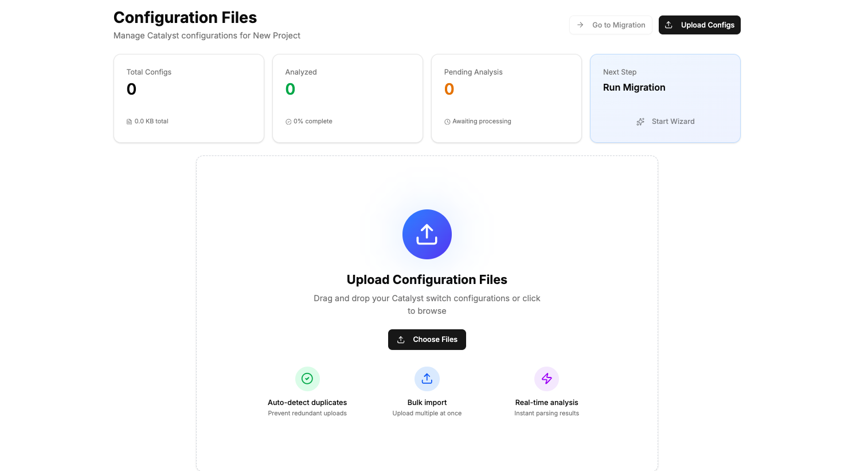Click the large blue upload circle icon
This screenshot has height=471, width=868.
click(x=427, y=234)
